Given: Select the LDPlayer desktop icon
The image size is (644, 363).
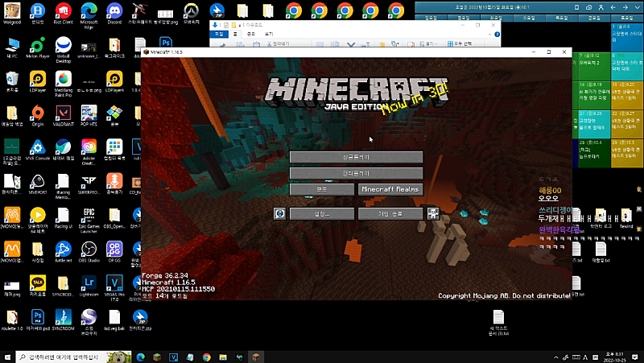Looking at the screenshot, I should pos(38,82).
